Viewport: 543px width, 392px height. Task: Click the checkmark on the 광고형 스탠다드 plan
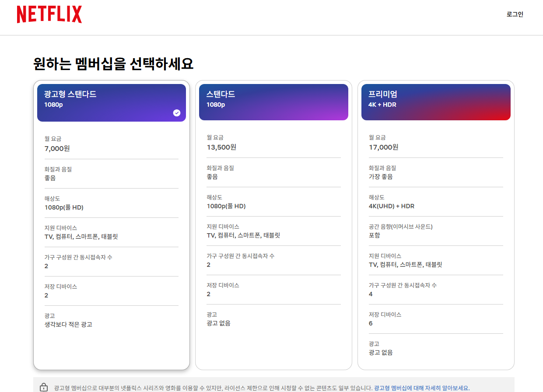177,113
